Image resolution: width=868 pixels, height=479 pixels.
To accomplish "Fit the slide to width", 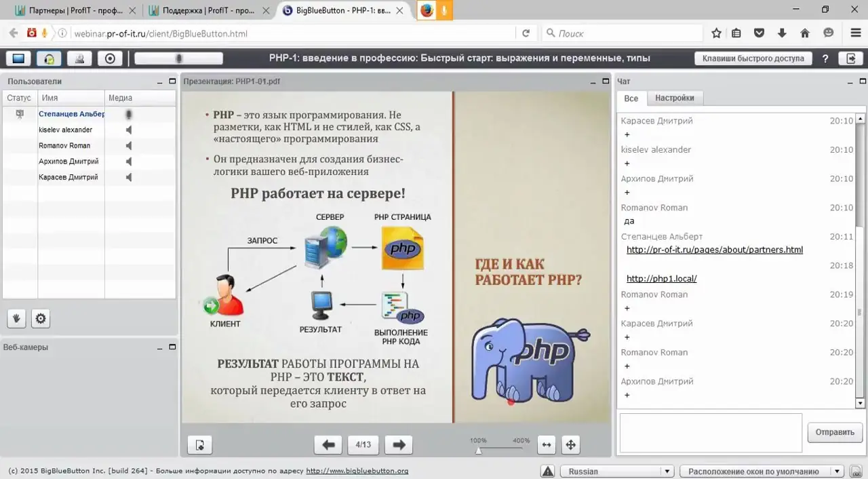I will click(547, 444).
